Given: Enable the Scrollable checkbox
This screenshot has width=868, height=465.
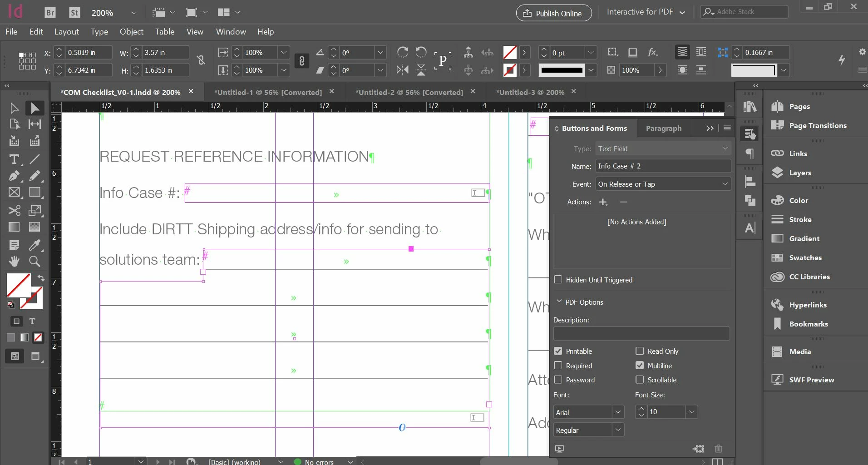Looking at the screenshot, I should 640,380.
